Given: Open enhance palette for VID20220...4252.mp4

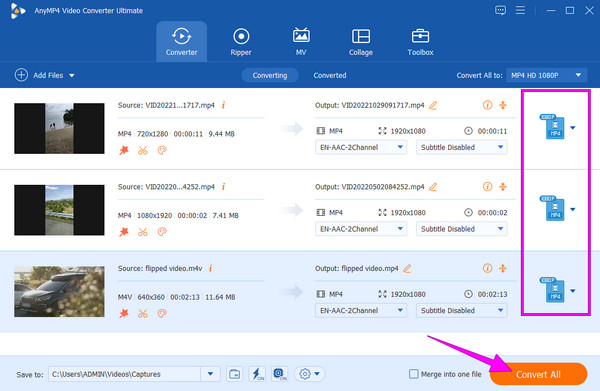Looking at the screenshot, I should (162, 231).
